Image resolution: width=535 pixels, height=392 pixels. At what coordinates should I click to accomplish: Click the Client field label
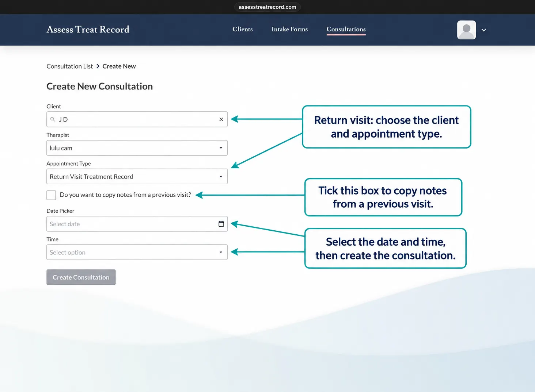[54, 107]
